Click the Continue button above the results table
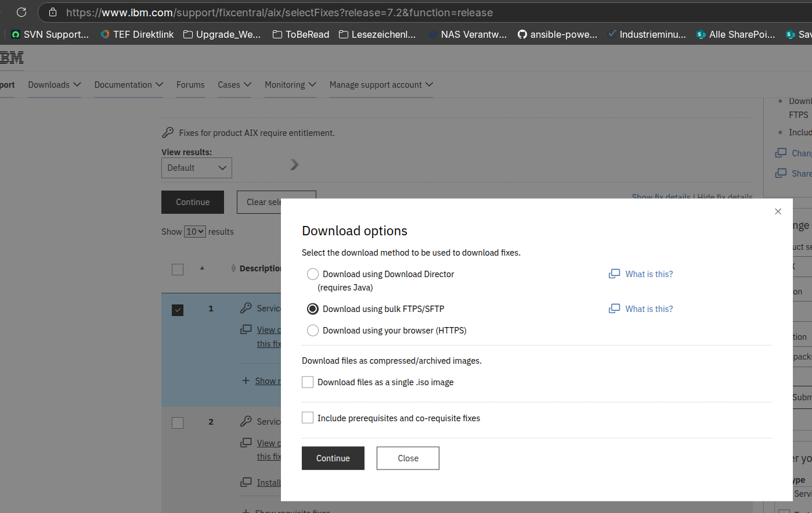Screen dimensions: 812x513 pyautogui.click(x=193, y=202)
